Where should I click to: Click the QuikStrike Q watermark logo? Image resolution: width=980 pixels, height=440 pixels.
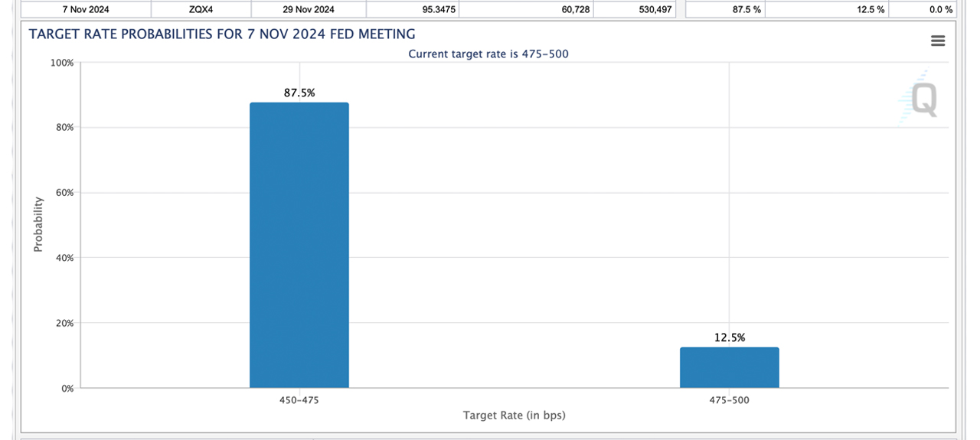coord(920,99)
